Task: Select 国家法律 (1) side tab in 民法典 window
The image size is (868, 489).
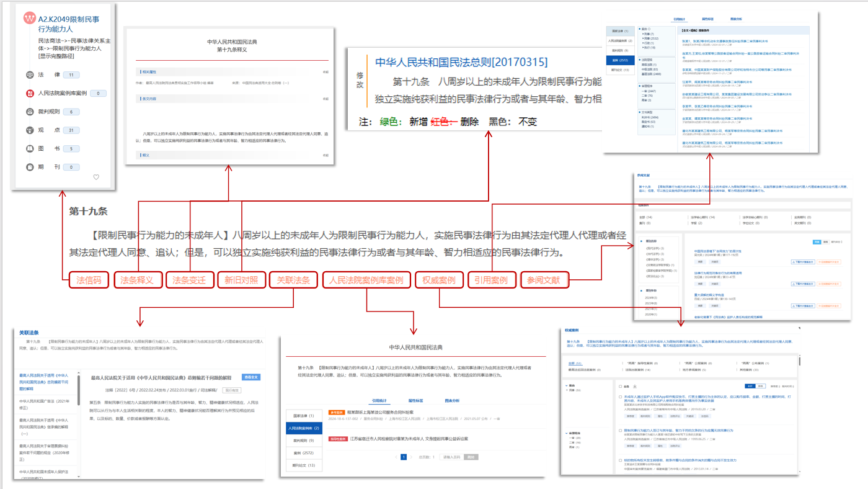Action: 304,416
